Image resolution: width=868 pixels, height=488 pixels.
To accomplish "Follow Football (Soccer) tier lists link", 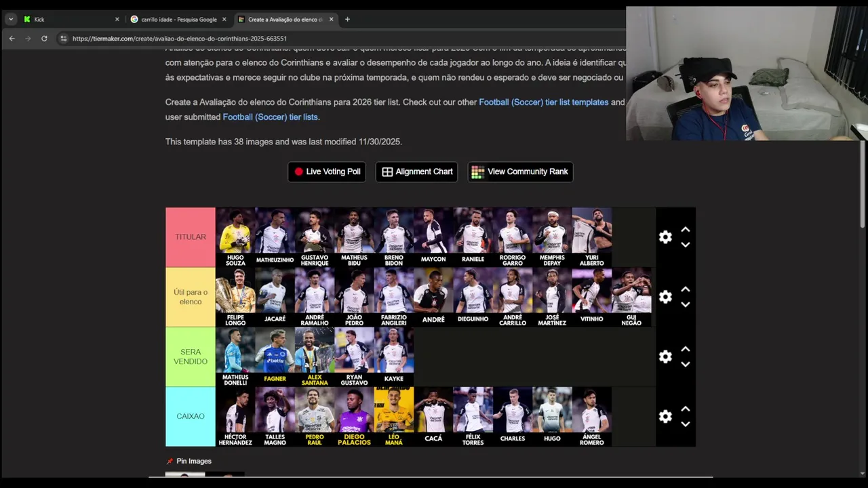I will 270,117.
